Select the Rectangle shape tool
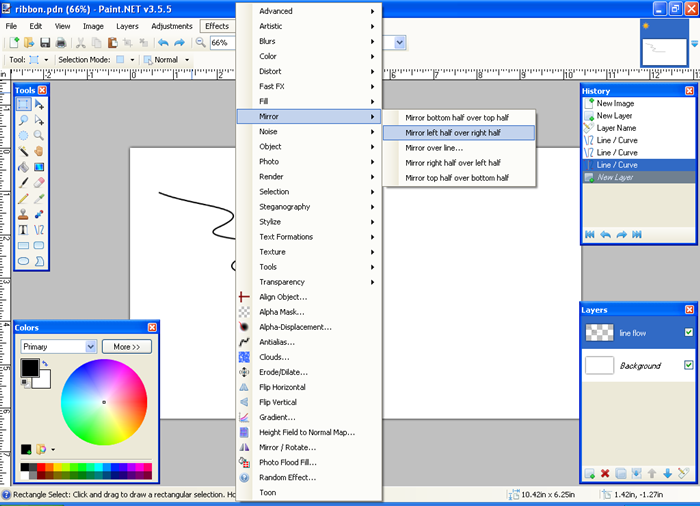Screen dimensions: 700x506 tap(23, 246)
